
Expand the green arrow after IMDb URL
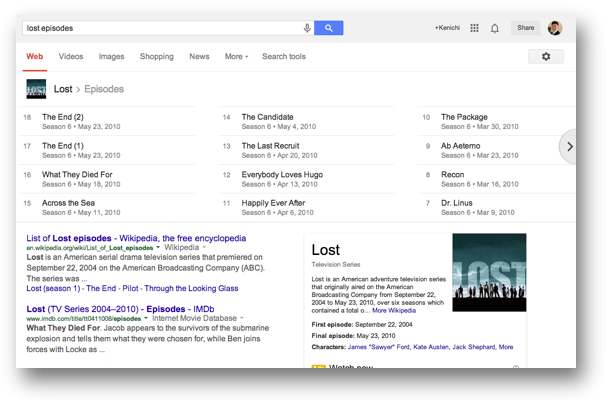coord(146,318)
